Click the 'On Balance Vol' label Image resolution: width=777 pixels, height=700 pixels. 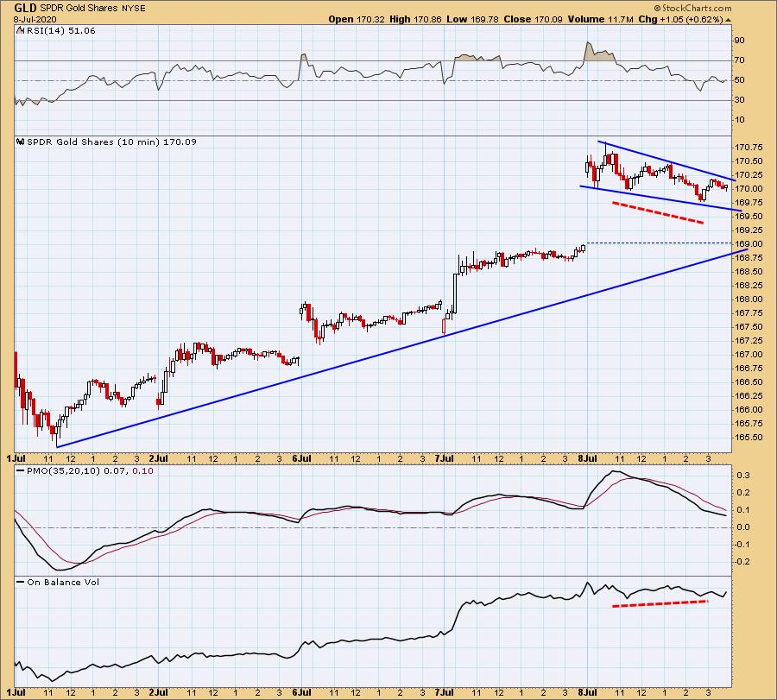coord(63,582)
